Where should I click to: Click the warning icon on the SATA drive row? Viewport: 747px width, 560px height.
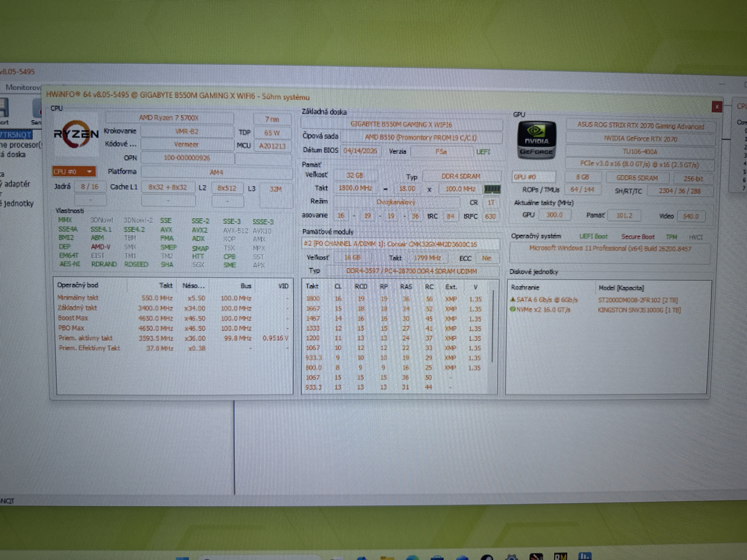[x=513, y=299]
